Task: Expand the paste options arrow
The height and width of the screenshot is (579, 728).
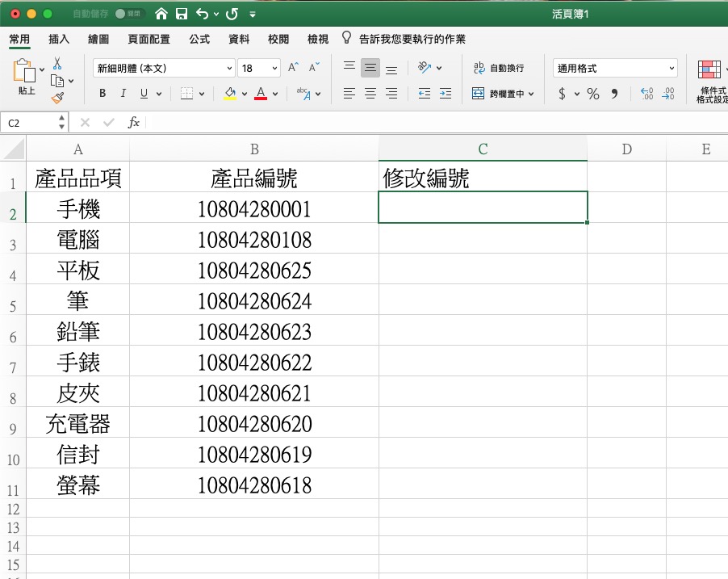Action: 42,69
